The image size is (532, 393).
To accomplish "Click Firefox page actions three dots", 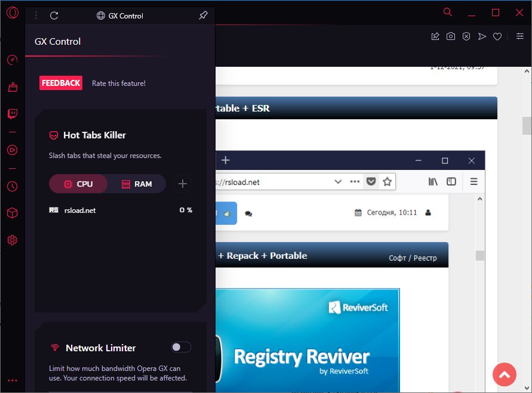I will coord(355,182).
